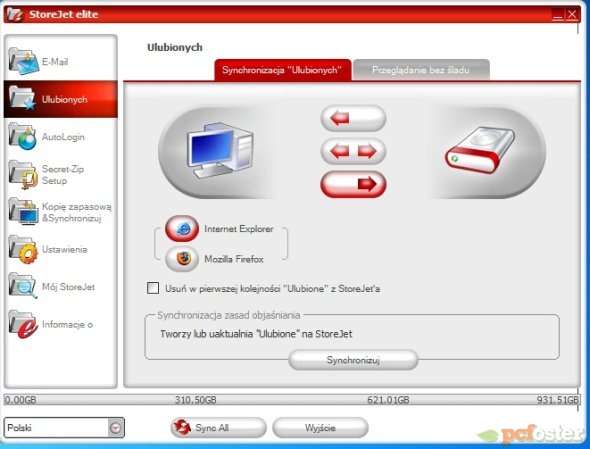Viewport: 590px width, 449px height.
Task: Close the StoreJet elite window
Action: point(572,15)
